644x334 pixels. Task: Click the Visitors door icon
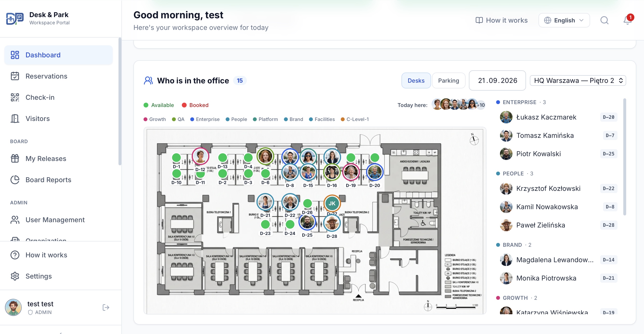pyautogui.click(x=15, y=119)
